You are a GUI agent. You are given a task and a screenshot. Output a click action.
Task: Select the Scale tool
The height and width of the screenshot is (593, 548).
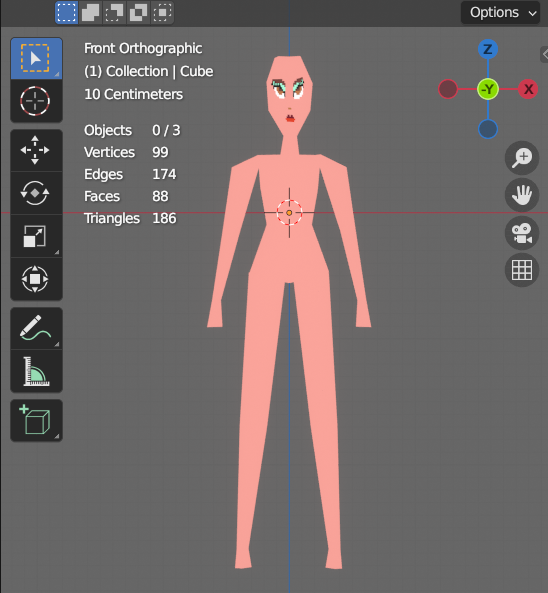[x=36, y=236]
